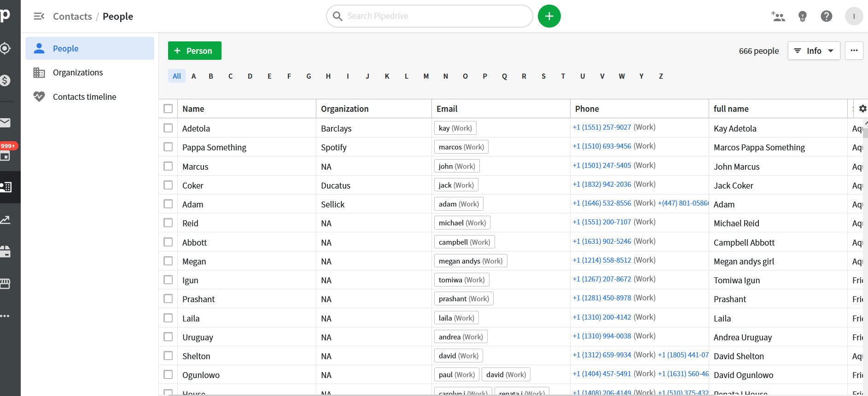Collapse the sidebar menu toggle icon

point(39,17)
